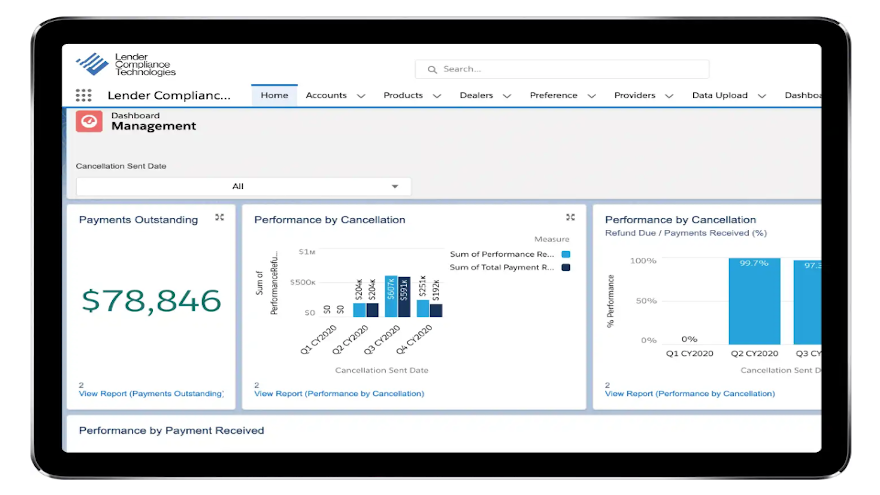Click View Report link under the bar chart
Viewport: 880px width, 495px height.
click(x=339, y=394)
